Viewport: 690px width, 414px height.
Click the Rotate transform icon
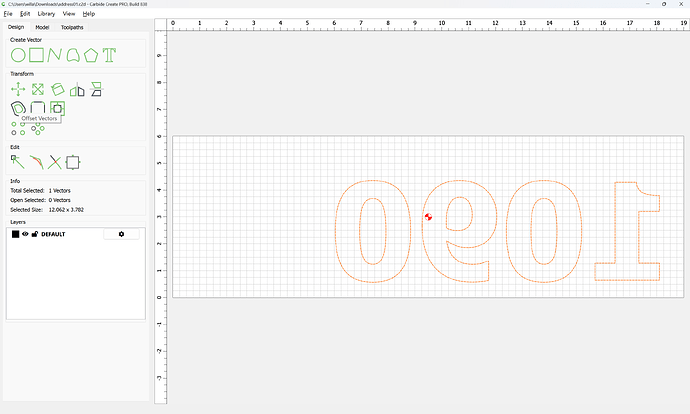click(57, 89)
